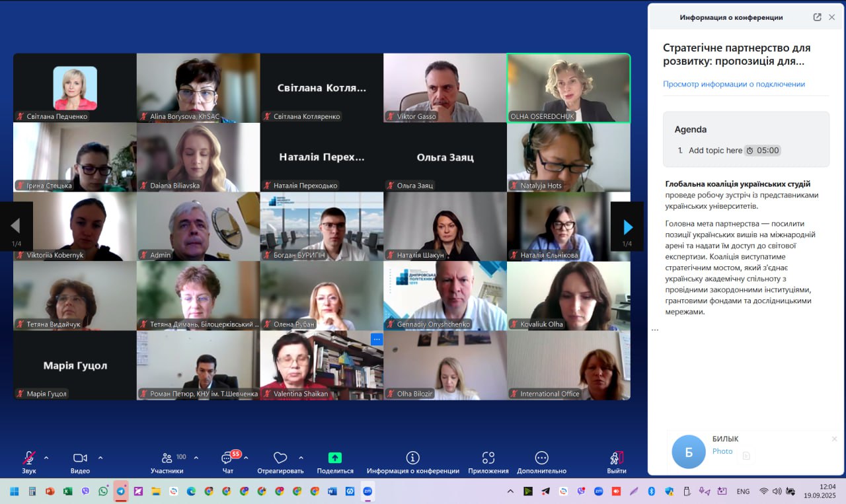Click the Просмотр информации о подключении link
This screenshot has height=504, width=846.
pyautogui.click(x=734, y=84)
